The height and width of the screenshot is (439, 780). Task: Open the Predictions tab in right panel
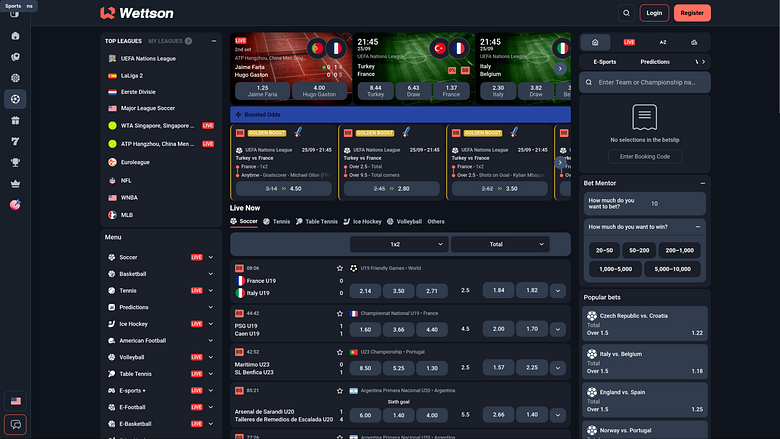(655, 62)
